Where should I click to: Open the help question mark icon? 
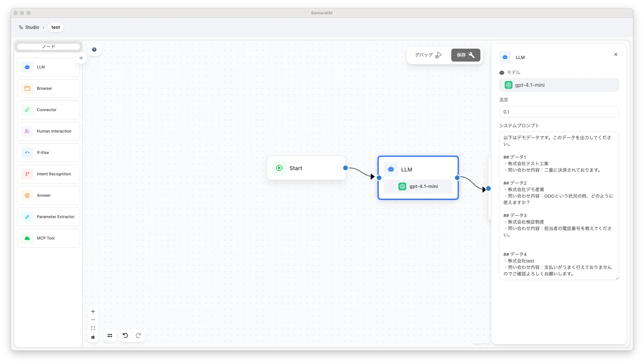[94, 50]
